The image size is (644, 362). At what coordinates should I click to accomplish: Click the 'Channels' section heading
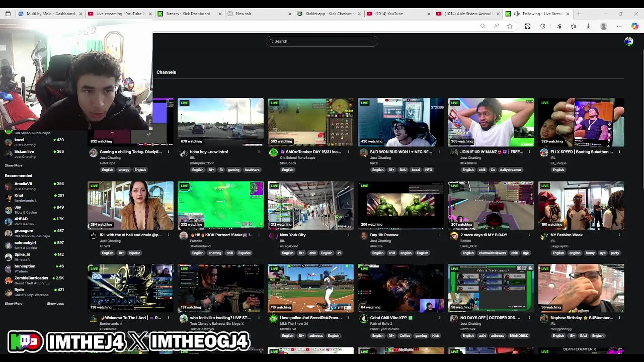166,72
